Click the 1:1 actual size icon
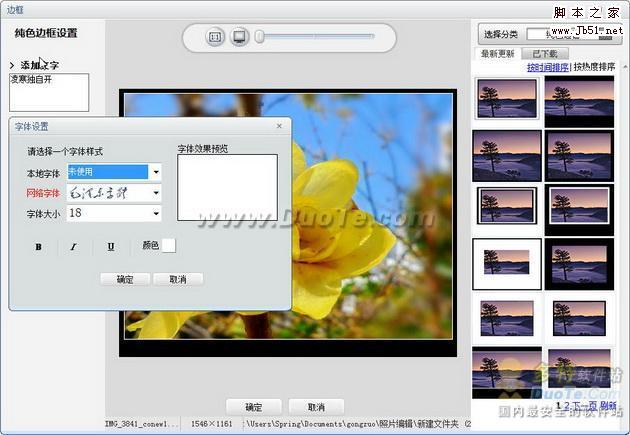Viewport: 630px width, 435px height. (215, 37)
